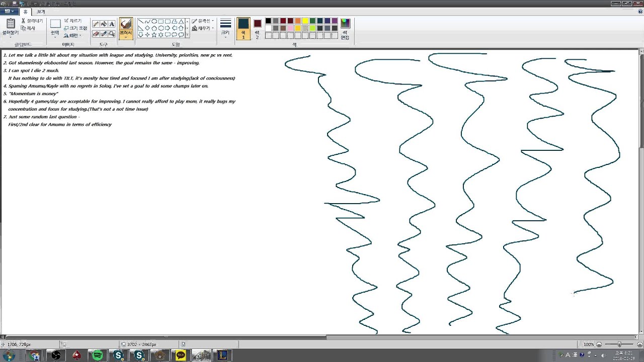Choose the Rounded rectangle shape
Viewport: 644px width, 362px height.
point(167,22)
